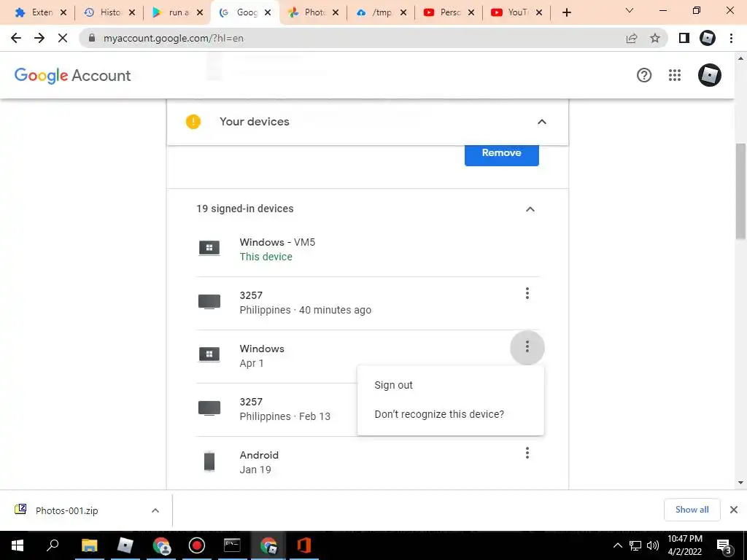Open Google Account profile picture
This screenshot has width=747, height=560.
(709, 75)
